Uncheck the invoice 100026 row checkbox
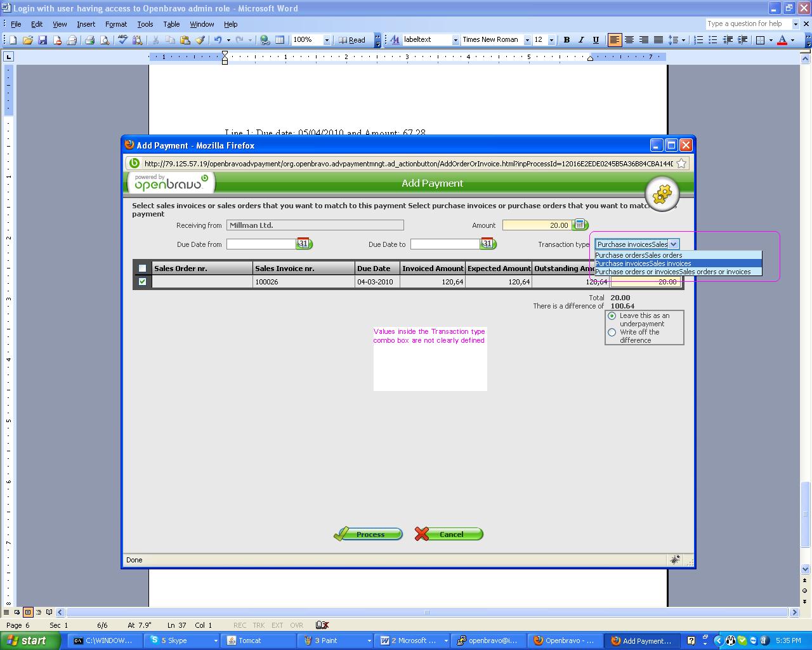Image resolution: width=812 pixels, height=650 pixels. (142, 281)
